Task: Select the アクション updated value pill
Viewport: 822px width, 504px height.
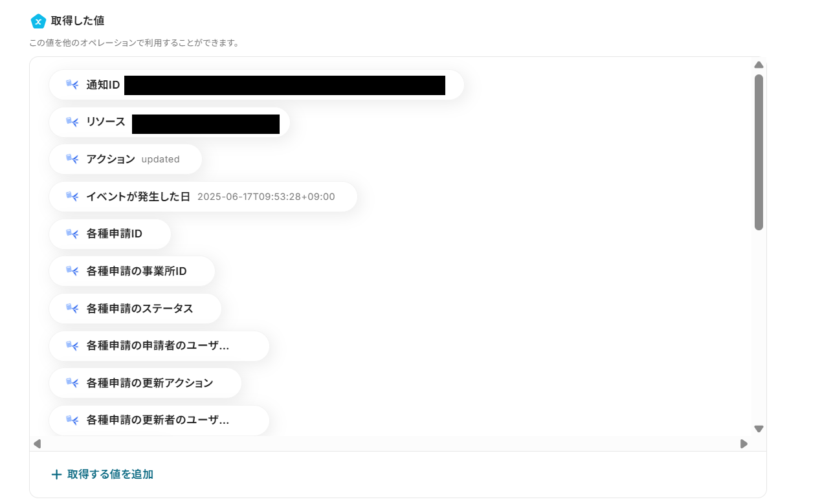Action: point(126,159)
